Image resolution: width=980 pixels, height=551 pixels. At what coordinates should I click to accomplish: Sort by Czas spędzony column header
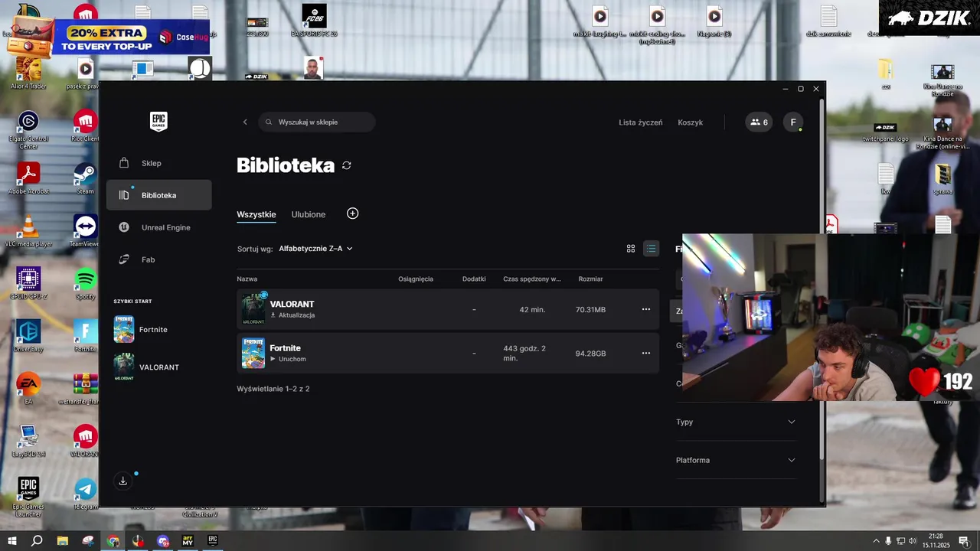click(x=532, y=279)
